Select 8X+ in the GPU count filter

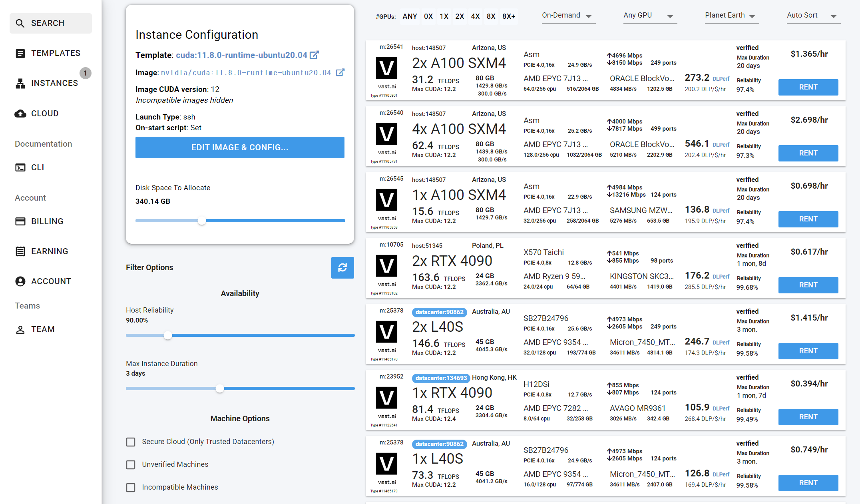[509, 16]
